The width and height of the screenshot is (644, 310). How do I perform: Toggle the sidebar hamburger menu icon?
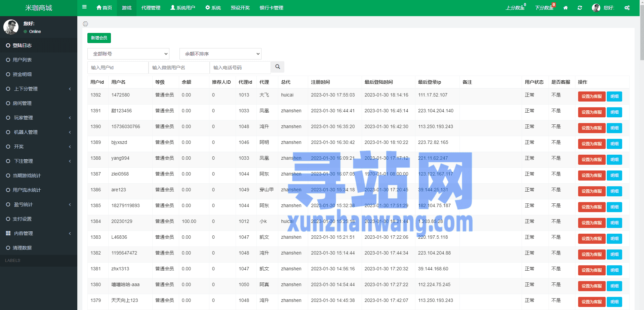(84, 7)
